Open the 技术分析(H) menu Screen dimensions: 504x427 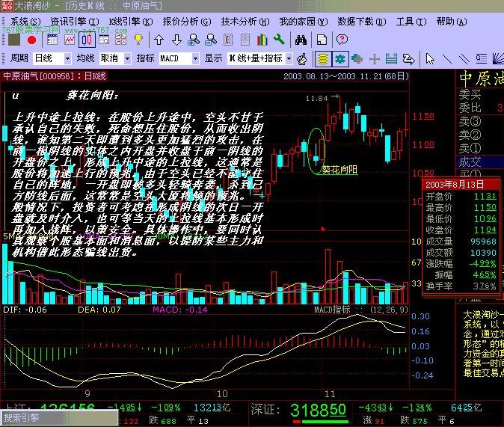pos(245,22)
